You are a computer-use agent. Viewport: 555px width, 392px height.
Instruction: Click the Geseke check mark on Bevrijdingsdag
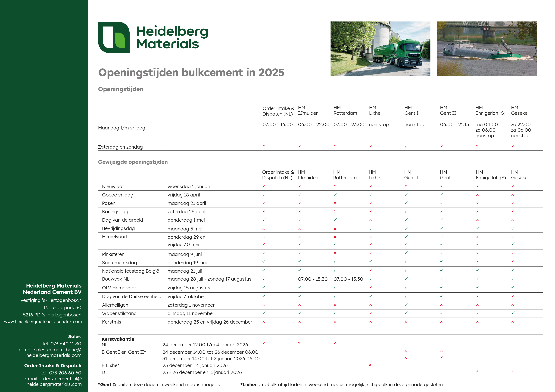click(513, 229)
